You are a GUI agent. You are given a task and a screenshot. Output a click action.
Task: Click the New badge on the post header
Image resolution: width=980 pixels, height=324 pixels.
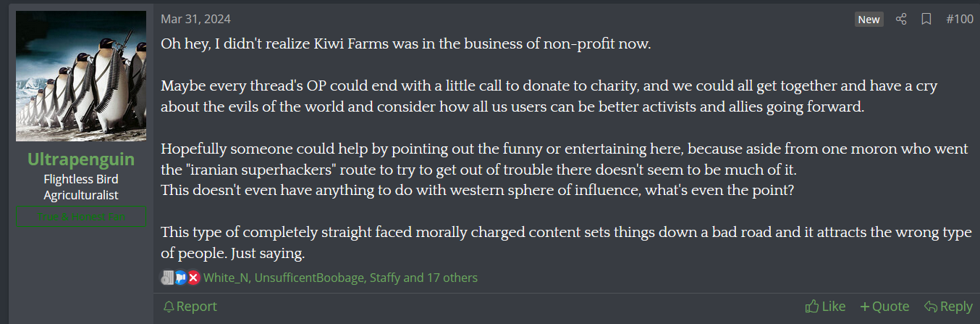coord(869,20)
